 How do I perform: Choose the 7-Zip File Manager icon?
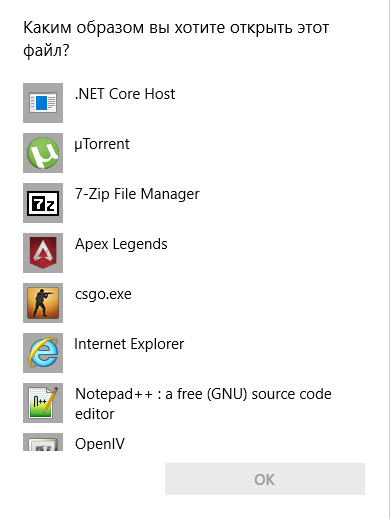[x=43, y=203]
